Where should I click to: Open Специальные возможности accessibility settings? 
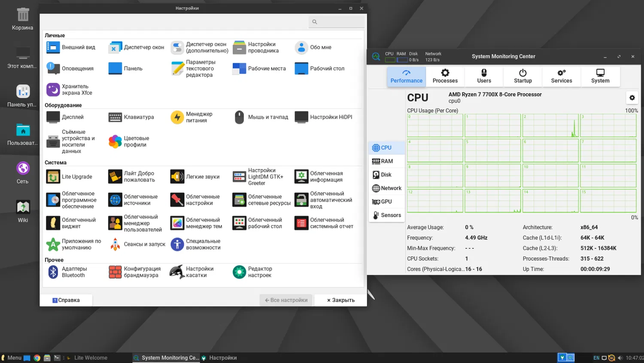(x=196, y=244)
